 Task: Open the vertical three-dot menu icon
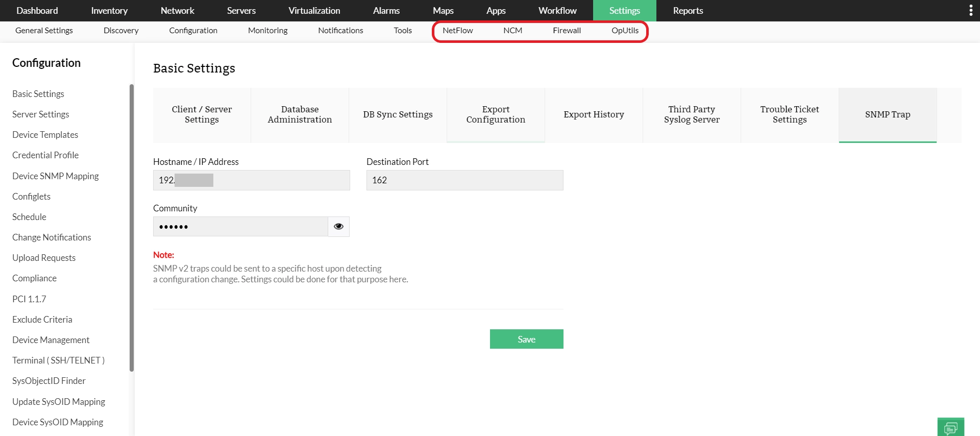(970, 11)
